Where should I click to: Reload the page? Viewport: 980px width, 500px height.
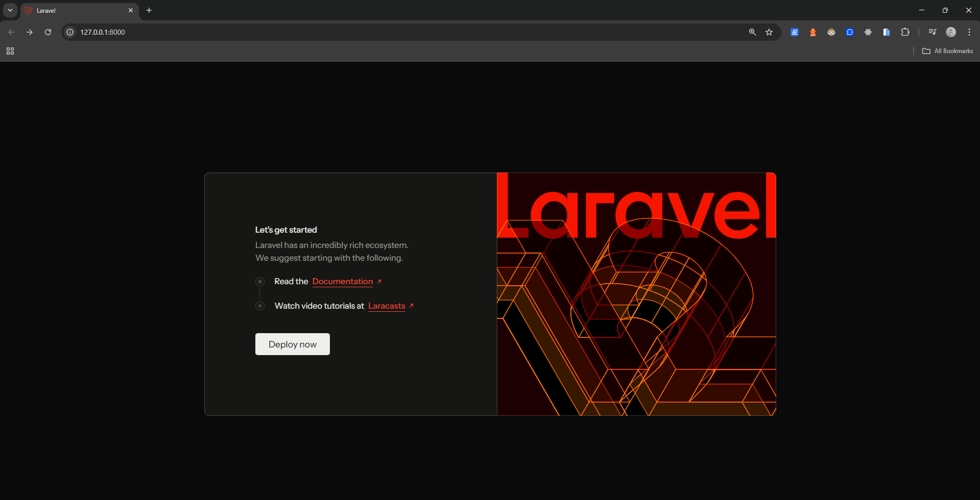coord(48,32)
